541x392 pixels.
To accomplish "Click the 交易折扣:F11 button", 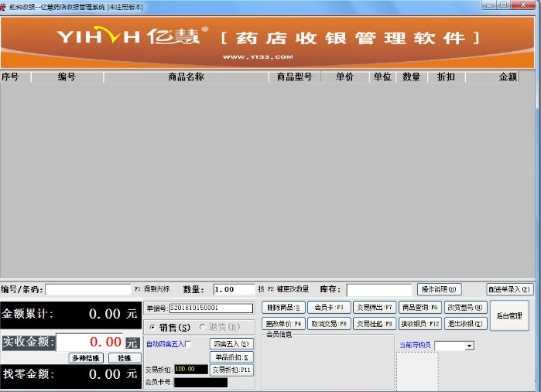I will pos(231,370).
